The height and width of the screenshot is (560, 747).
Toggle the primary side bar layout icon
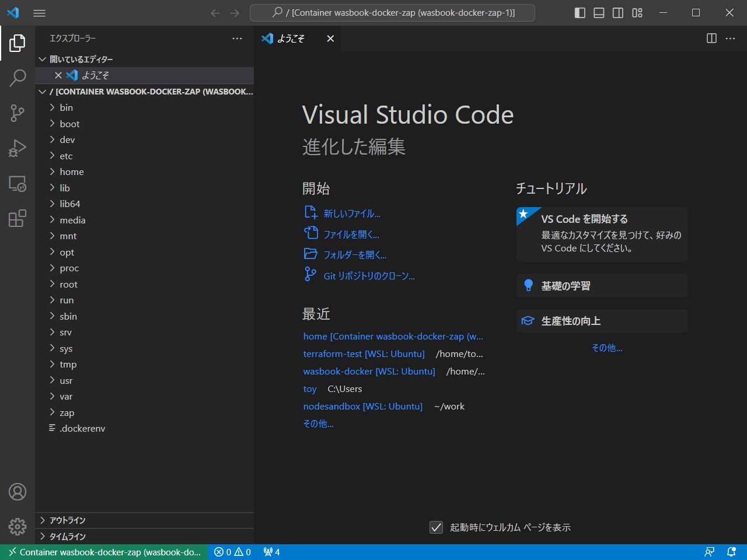click(580, 13)
